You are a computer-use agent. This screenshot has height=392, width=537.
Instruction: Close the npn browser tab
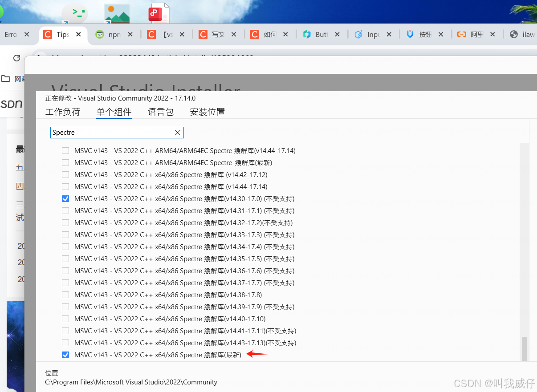pyautogui.click(x=130, y=34)
